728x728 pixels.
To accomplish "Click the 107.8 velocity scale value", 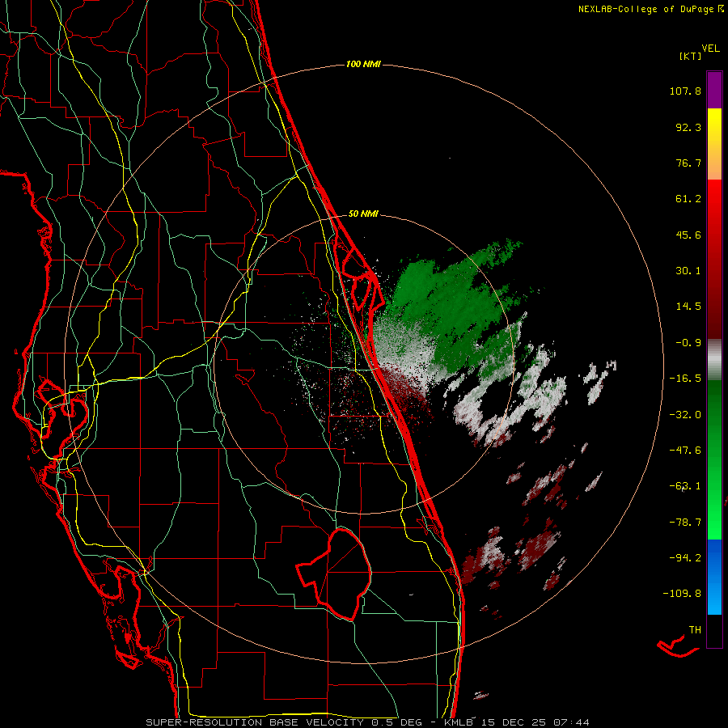I will tap(685, 91).
